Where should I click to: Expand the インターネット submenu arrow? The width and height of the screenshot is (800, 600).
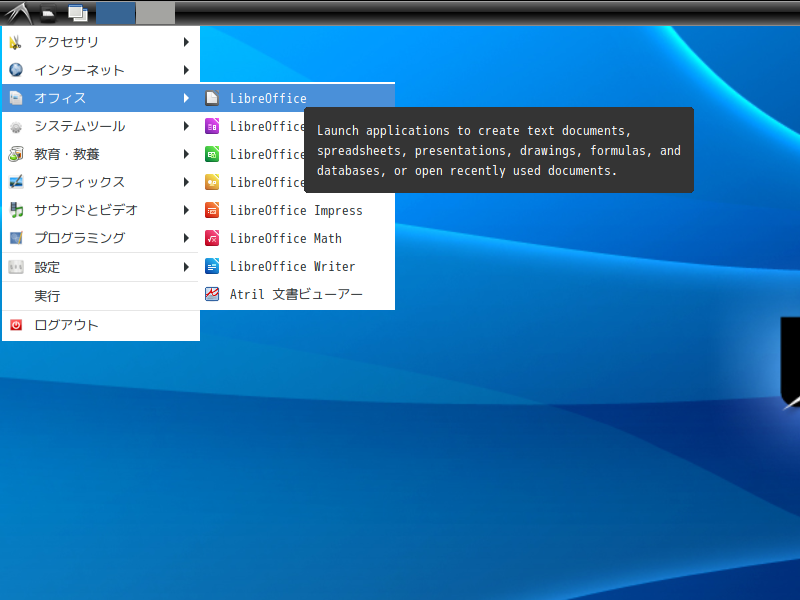[x=186, y=70]
